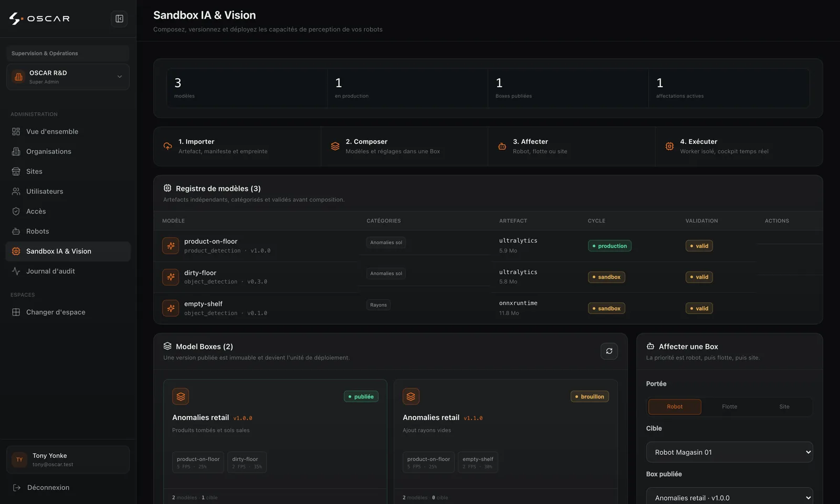Image resolution: width=840 pixels, height=504 pixels.
Task: Collapse the sidebar with the panel icon
Action: click(x=119, y=19)
